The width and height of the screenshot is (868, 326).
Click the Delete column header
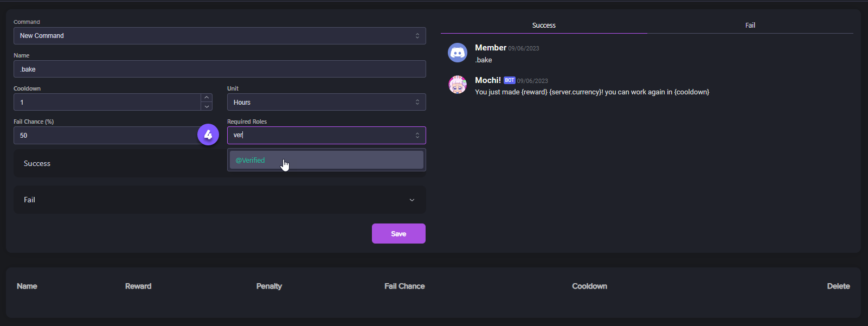[x=838, y=286]
